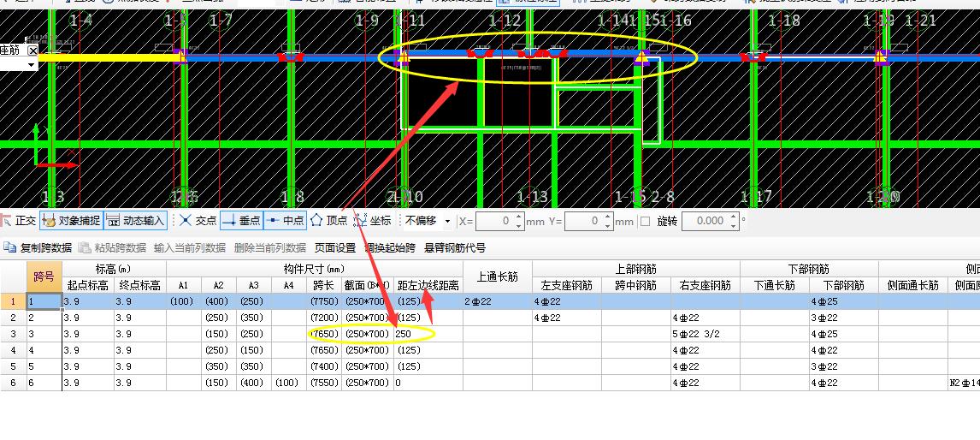Increase X offset with up arrow
Image resolution: width=980 pixels, height=440 pixels.
(519, 217)
